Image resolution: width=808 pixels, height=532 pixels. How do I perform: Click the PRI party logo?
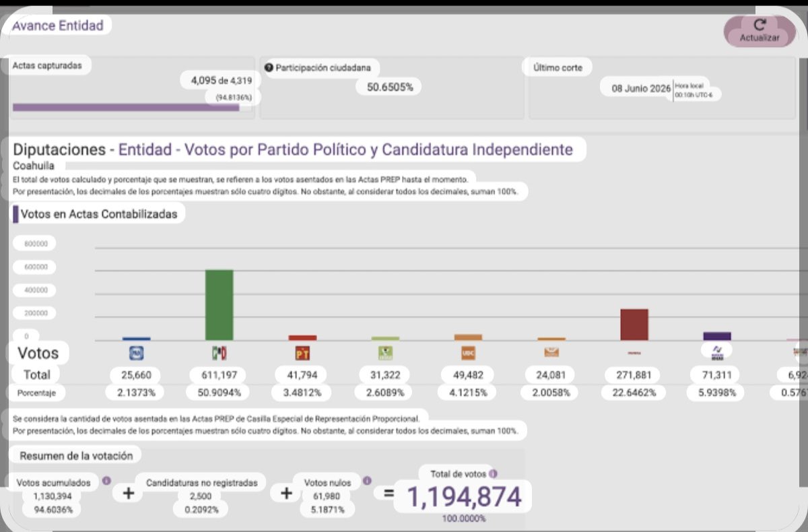tap(219, 352)
